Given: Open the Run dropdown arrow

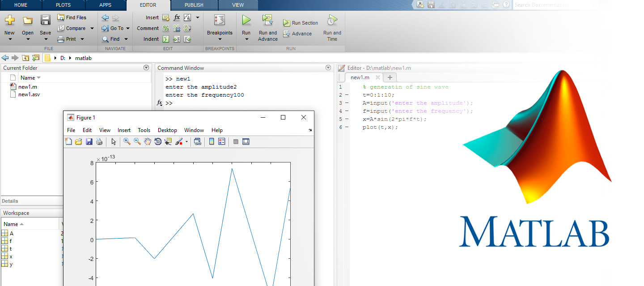Looking at the screenshot, I should coord(246,39).
